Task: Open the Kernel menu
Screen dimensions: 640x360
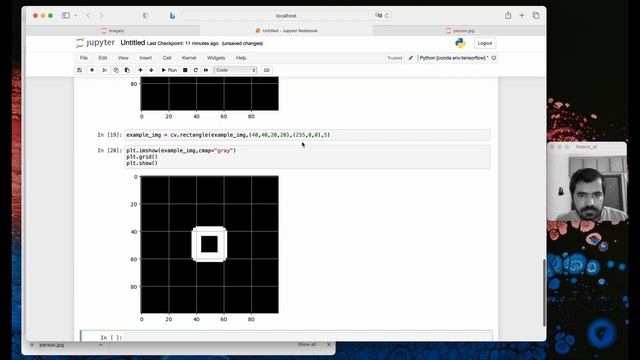Action: click(189, 58)
